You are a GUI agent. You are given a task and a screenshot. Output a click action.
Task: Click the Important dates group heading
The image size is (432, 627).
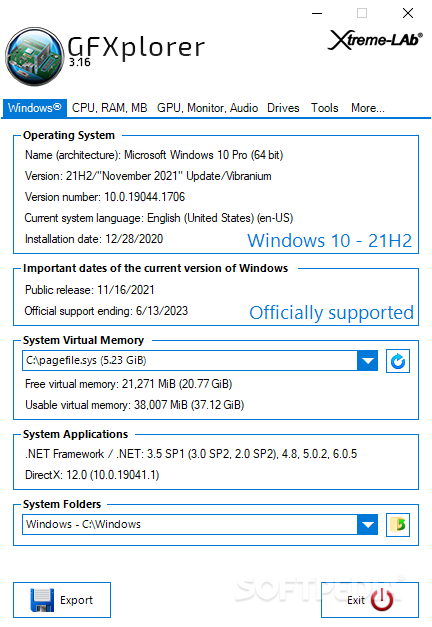tap(155, 268)
